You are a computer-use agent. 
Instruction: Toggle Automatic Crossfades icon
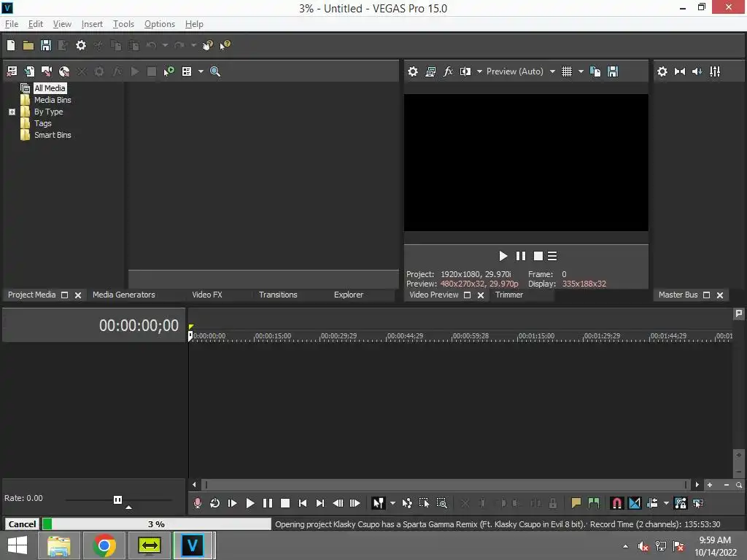pyautogui.click(x=635, y=503)
